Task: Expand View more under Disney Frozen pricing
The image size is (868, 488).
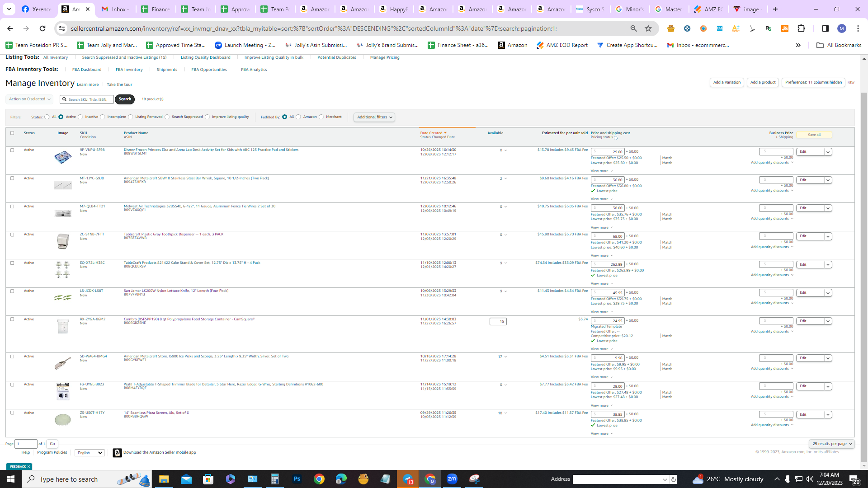Action: [602, 171]
